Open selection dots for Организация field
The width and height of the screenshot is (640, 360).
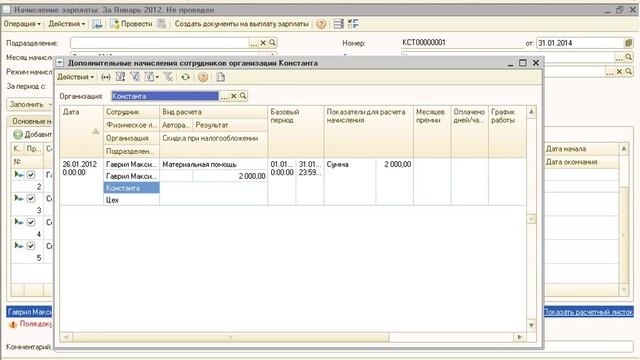[224, 96]
